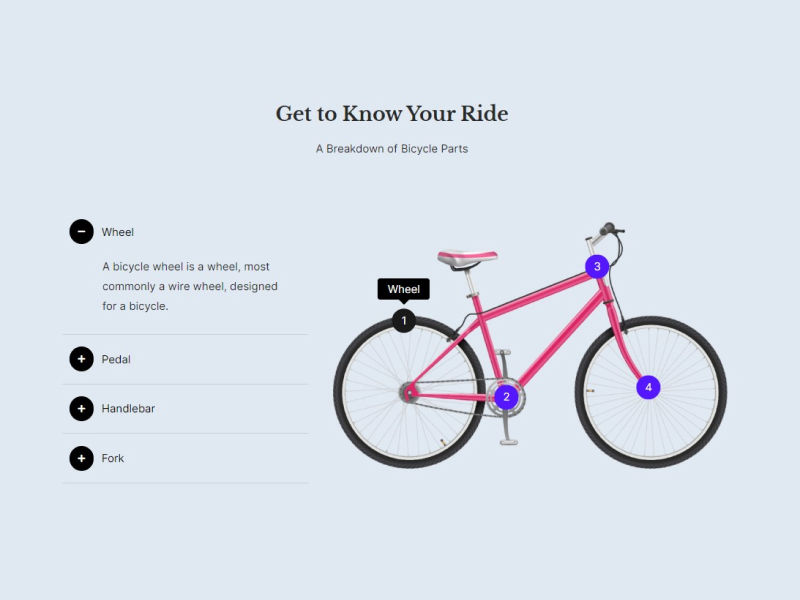800x600 pixels.
Task: Click the handlebar grip on the bicycle
Action: click(x=608, y=229)
